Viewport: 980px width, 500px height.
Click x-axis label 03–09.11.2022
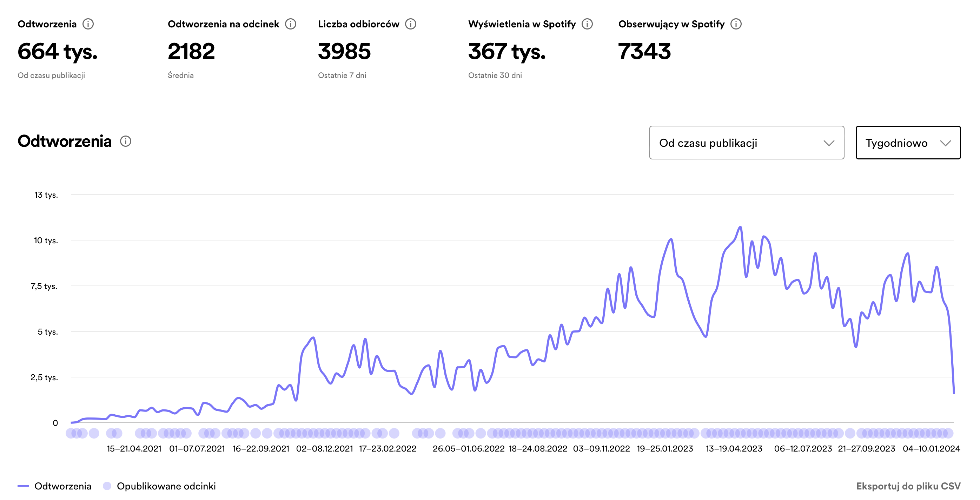pos(602,449)
